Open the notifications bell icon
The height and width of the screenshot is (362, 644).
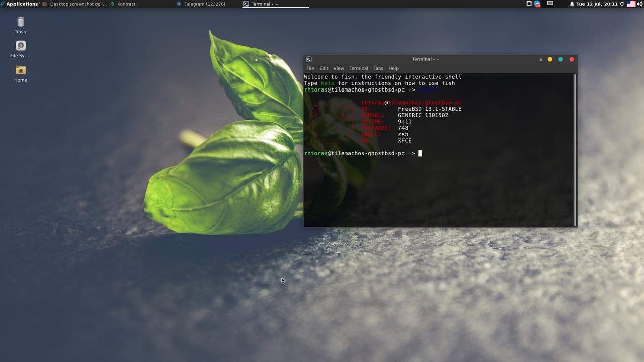[572, 4]
